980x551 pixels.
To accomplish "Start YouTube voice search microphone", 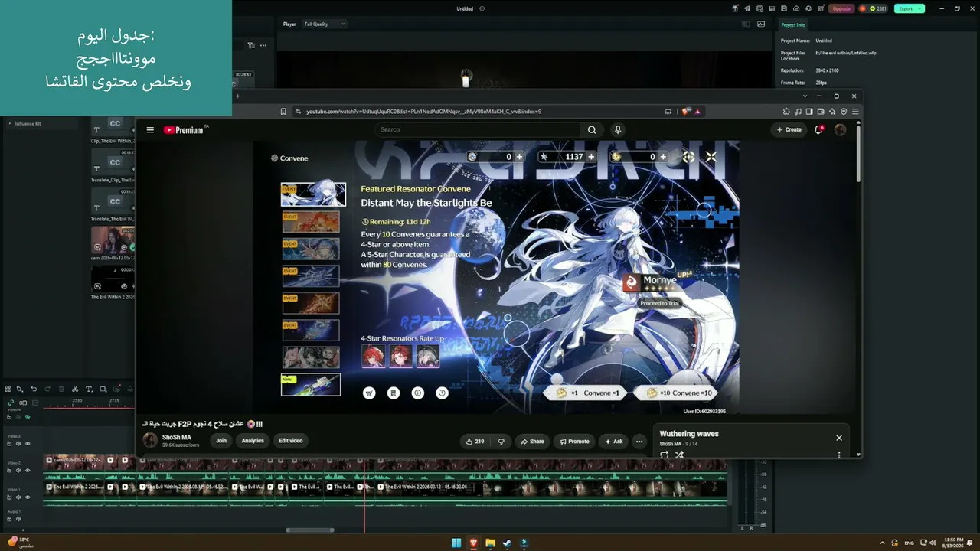I will click(x=618, y=130).
